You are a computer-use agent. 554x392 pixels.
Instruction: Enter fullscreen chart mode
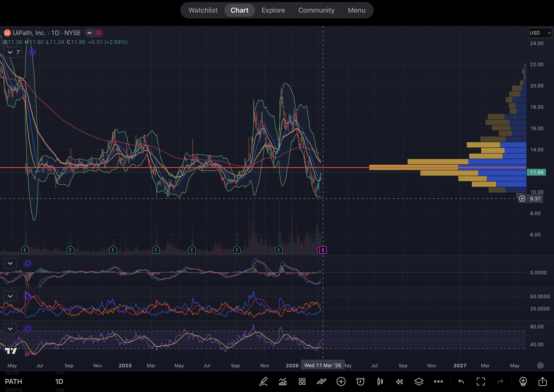pos(481,381)
